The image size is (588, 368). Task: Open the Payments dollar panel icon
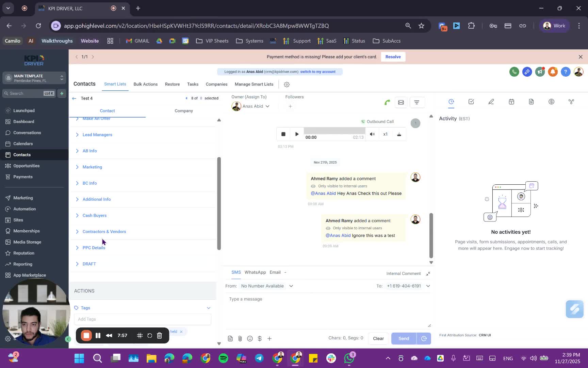551,102
